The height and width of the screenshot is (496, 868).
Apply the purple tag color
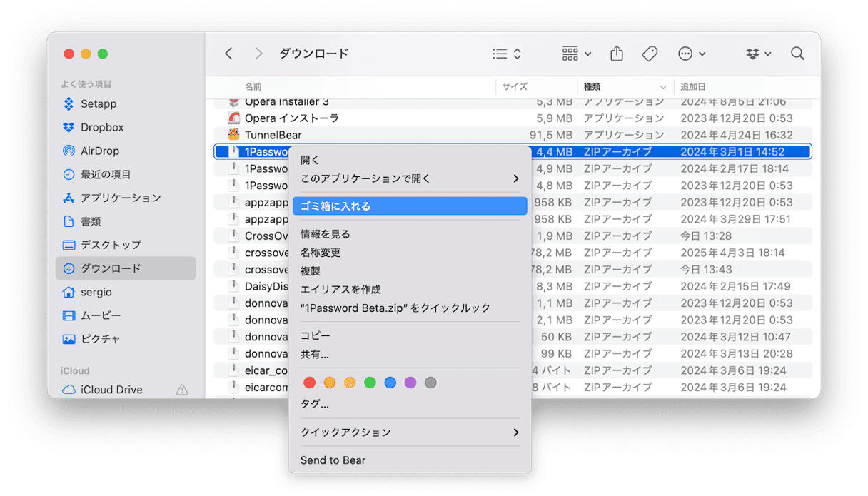410,383
